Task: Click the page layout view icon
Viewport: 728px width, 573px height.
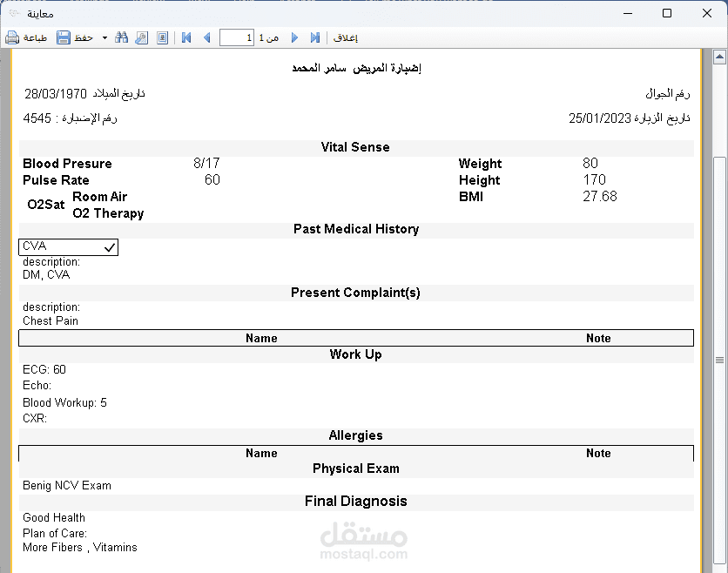Action: tap(162, 37)
